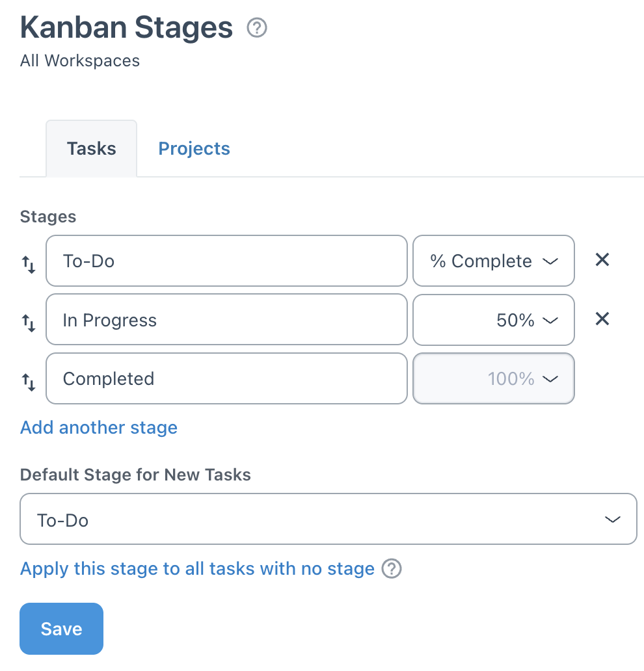Image resolution: width=644 pixels, height=671 pixels.
Task: Click reorder arrows for To-Do stage
Action: 29,265
